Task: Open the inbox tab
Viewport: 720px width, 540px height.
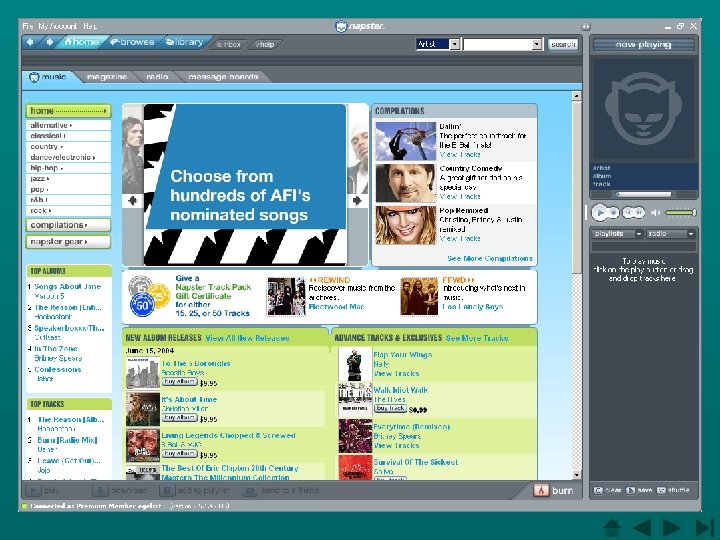Action: 229,45
